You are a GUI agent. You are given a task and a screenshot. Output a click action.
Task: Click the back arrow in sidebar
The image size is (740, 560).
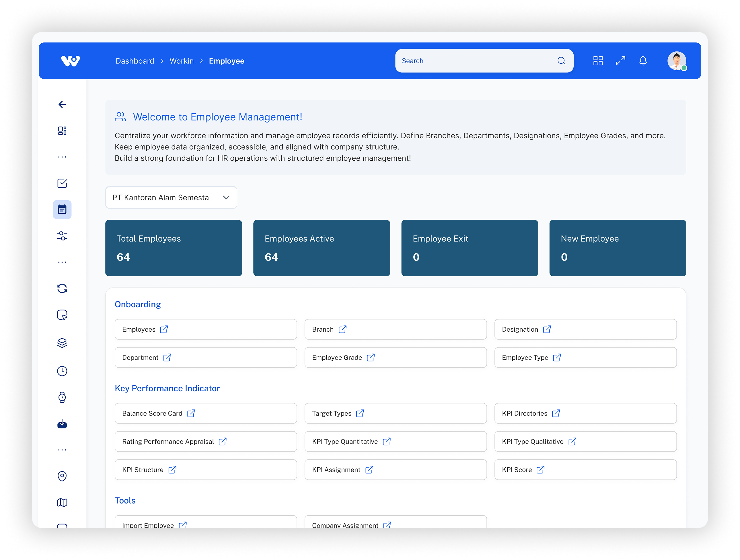62,104
